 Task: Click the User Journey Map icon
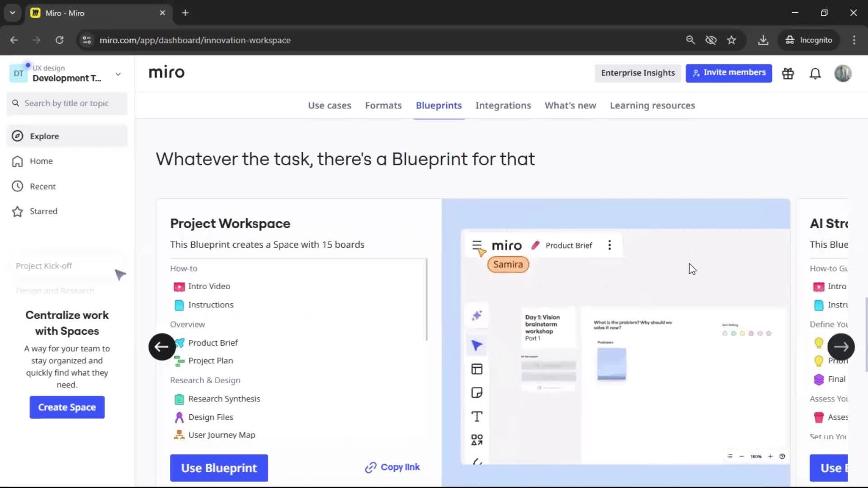tap(179, 435)
